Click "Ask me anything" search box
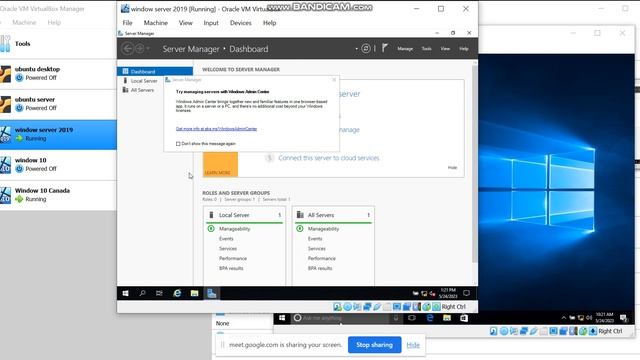Image resolution: width=640 pixels, height=360 pixels. tap(340, 318)
